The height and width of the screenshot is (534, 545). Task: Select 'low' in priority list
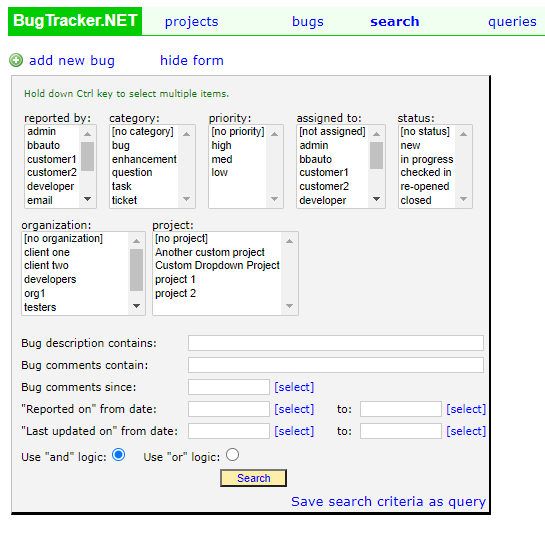(x=238, y=172)
